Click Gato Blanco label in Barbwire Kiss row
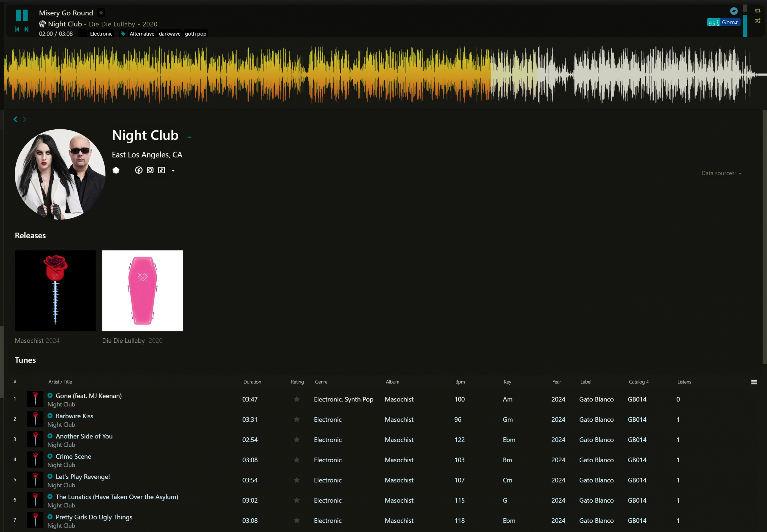 (x=596, y=419)
